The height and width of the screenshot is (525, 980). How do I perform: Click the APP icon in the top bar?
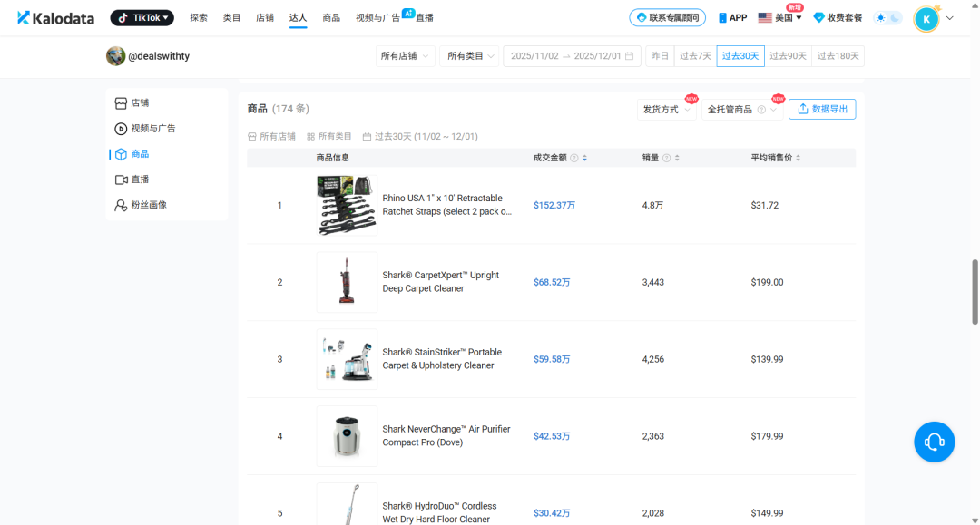(x=721, y=16)
